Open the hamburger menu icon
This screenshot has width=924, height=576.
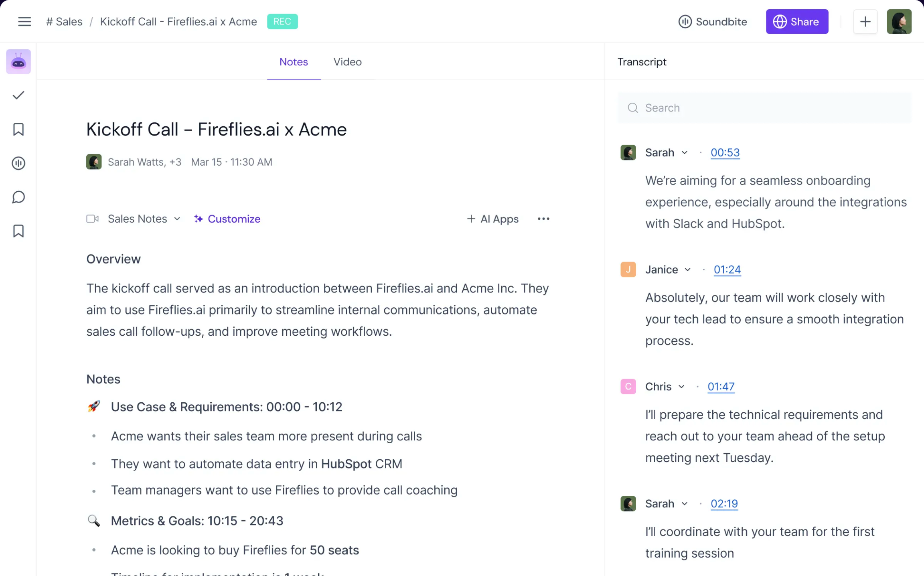pos(24,21)
